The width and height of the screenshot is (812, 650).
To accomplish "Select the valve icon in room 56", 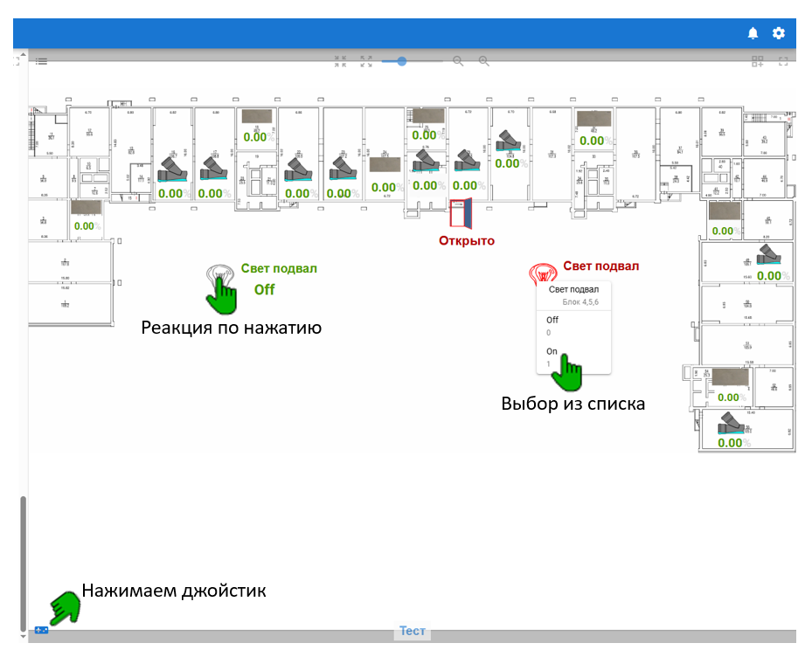I will click(732, 424).
